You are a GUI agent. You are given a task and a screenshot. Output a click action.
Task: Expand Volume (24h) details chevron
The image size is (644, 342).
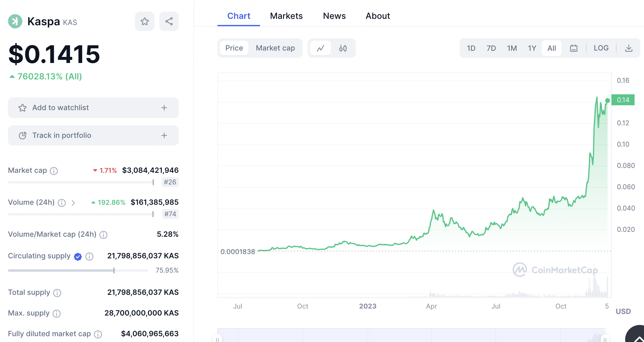point(73,203)
